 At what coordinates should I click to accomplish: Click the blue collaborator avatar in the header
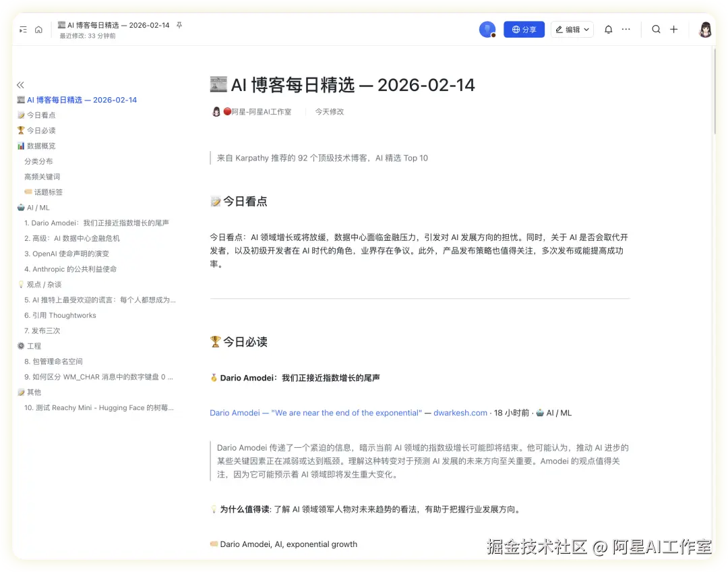tap(487, 30)
